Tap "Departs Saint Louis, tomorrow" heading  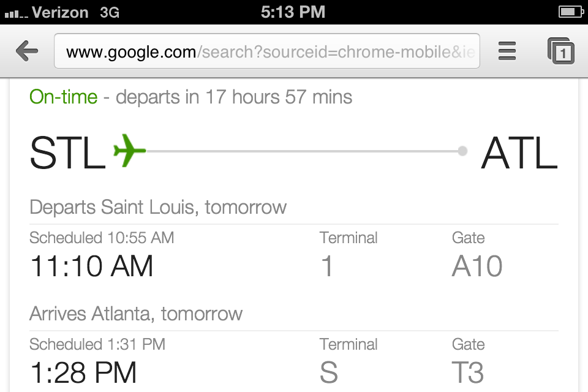pyautogui.click(x=158, y=207)
